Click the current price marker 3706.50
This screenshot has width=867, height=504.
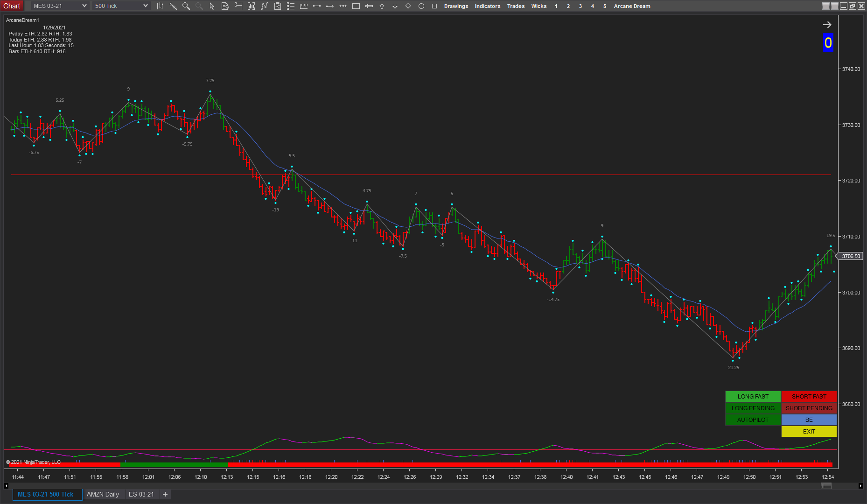850,256
